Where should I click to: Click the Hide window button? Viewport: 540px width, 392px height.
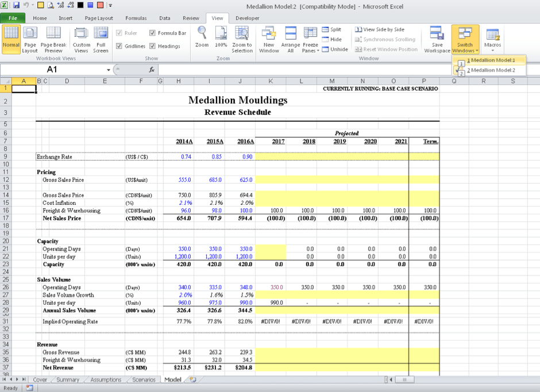331,40
